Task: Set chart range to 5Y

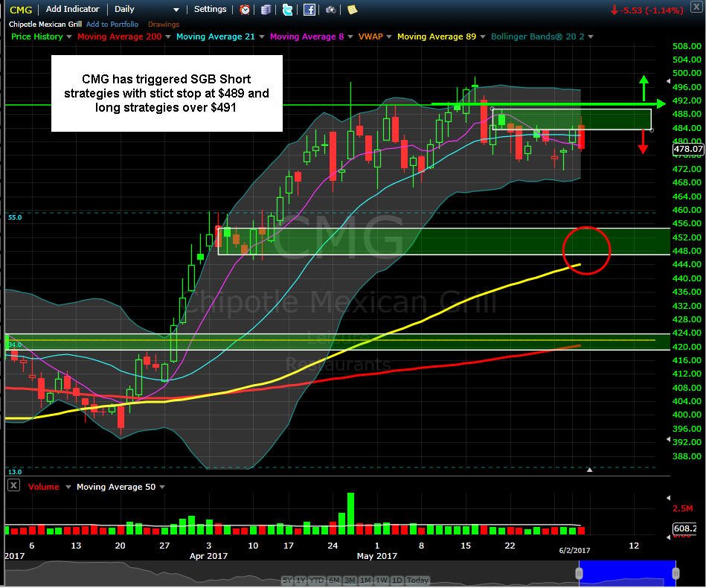Action: click(x=287, y=580)
